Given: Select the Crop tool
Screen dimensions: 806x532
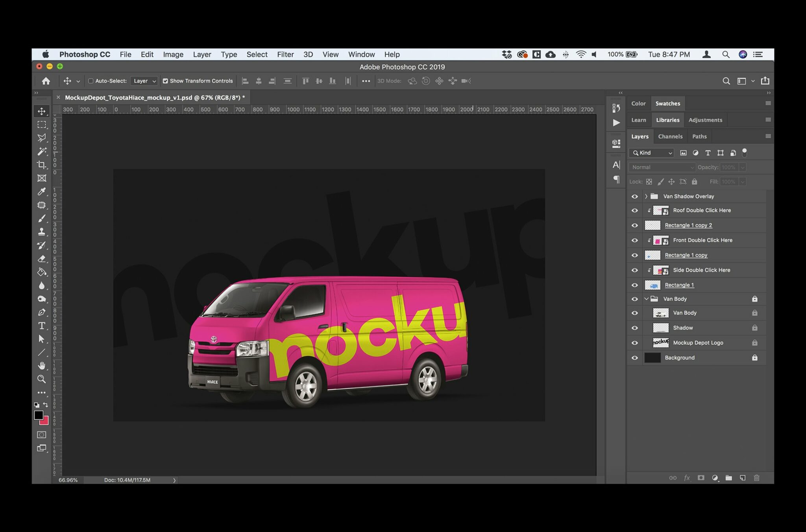Looking at the screenshot, I should coord(41,165).
